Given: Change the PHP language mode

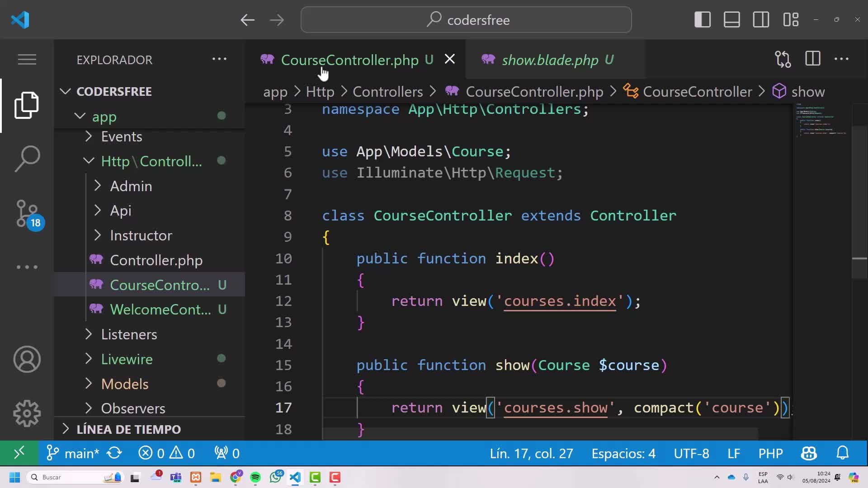Looking at the screenshot, I should click(770, 453).
